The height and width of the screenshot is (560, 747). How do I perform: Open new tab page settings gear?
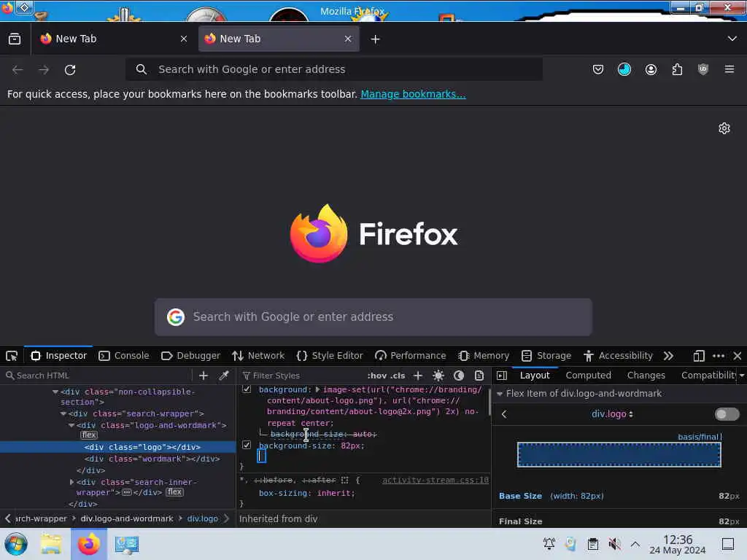click(x=724, y=128)
